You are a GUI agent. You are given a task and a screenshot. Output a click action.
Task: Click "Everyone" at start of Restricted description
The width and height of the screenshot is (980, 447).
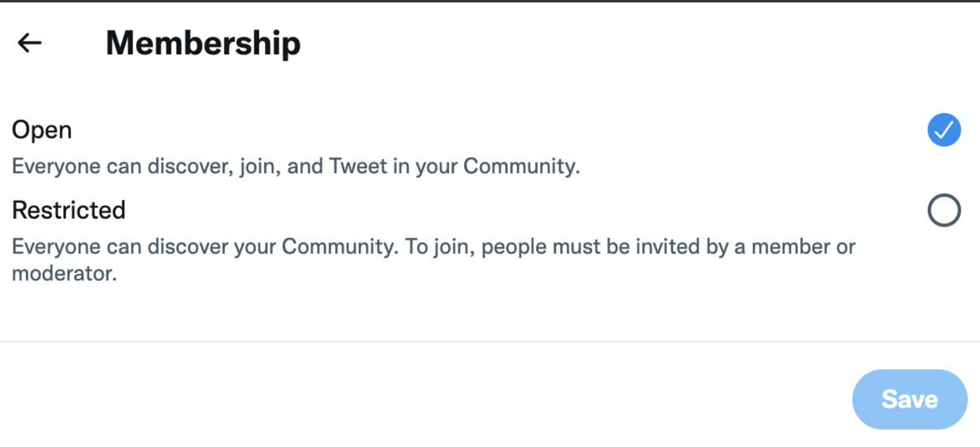(x=56, y=247)
